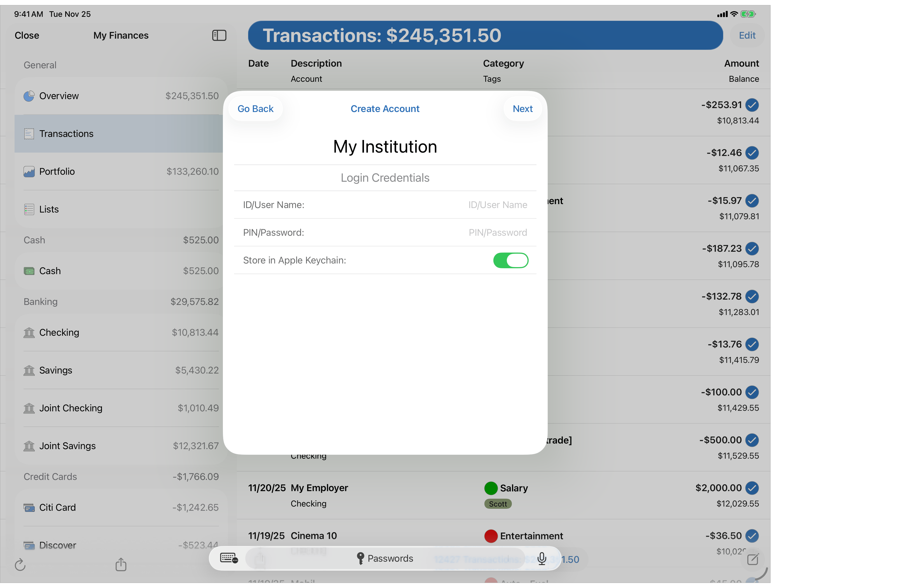
Task: Tap the microphone dictation icon
Action: (542, 559)
